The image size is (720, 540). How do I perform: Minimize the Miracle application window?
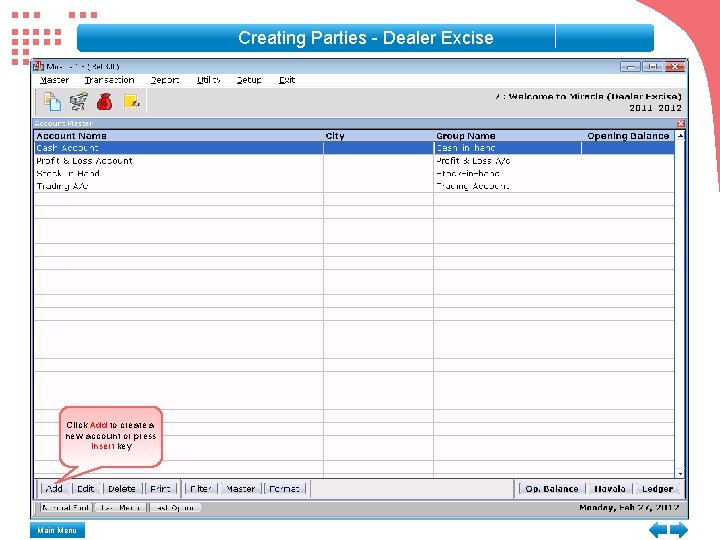(630, 67)
